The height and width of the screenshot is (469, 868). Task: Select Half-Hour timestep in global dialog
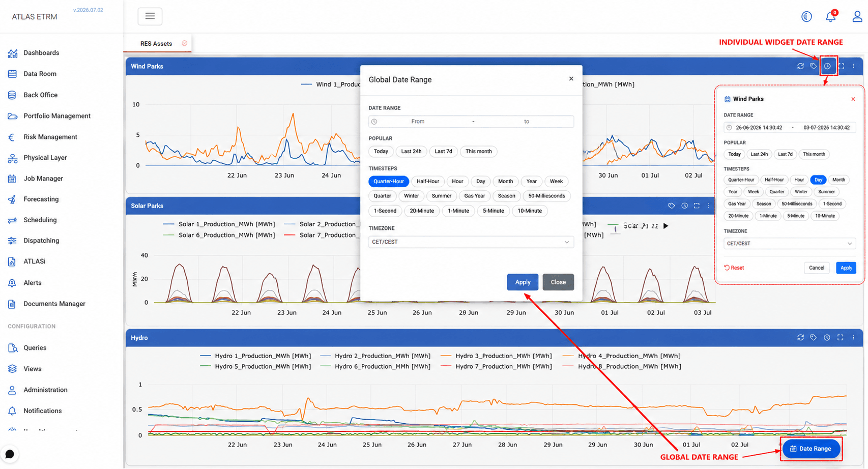click(428, 181)
